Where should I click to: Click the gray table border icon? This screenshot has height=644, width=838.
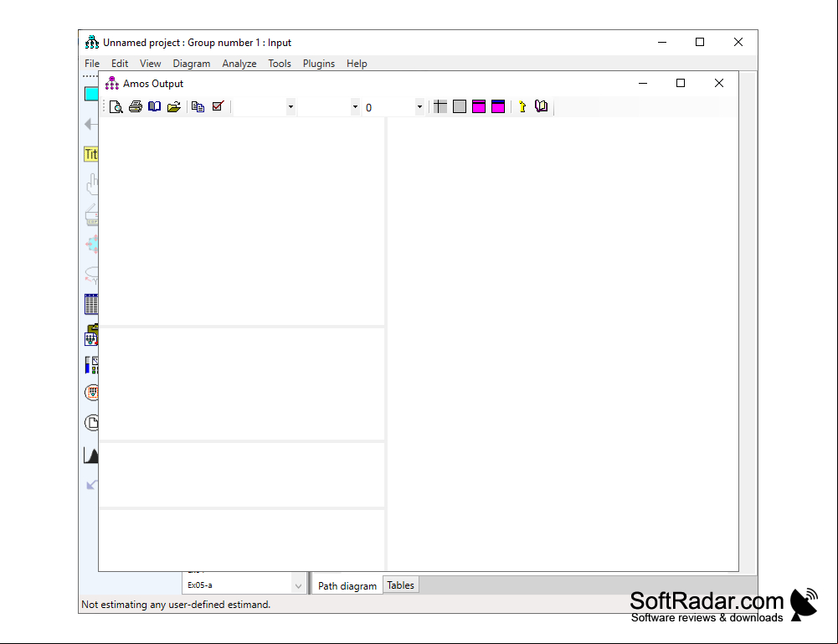click(460, 107)
